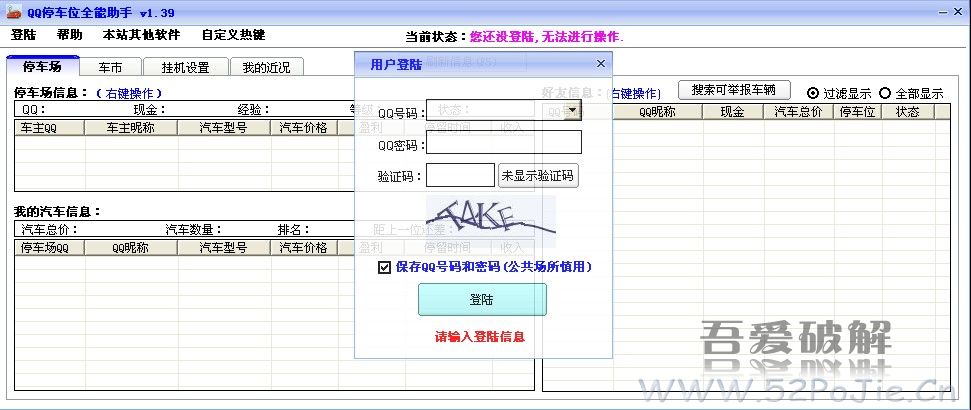Switch to the 车市 tab
The width and height of the screenshot is (971, 410).
pyautogui.click(x=110, y=67)
